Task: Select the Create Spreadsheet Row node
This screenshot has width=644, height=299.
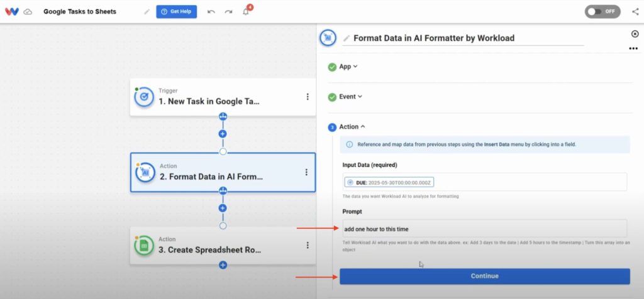Action: pyautogui.click(x=223, y=245)
